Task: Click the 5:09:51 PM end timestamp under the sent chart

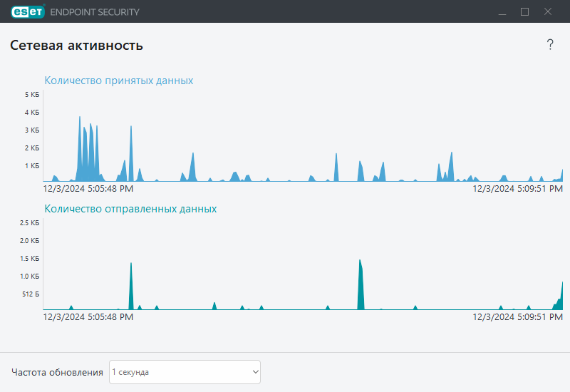Action: 518,316
